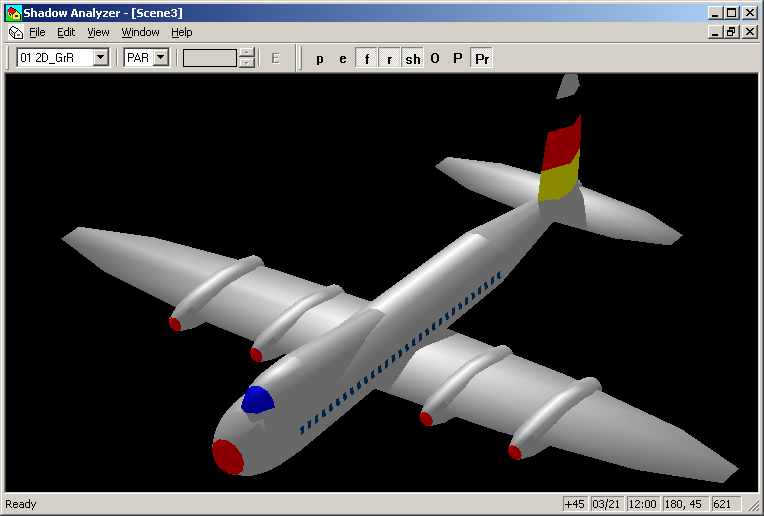Close the Shadow Analyzer main window
764x516 pixels.
(750, 13)
